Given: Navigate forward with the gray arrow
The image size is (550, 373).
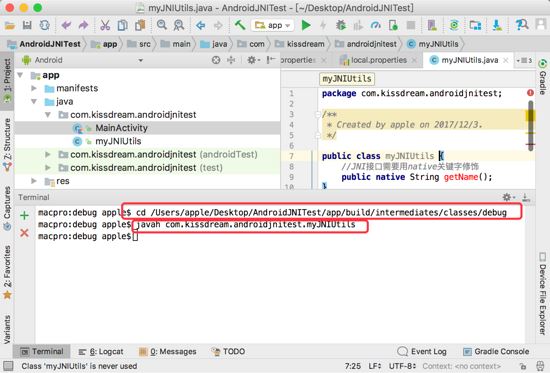Looking at the screenshot, I should coord(218,25).
